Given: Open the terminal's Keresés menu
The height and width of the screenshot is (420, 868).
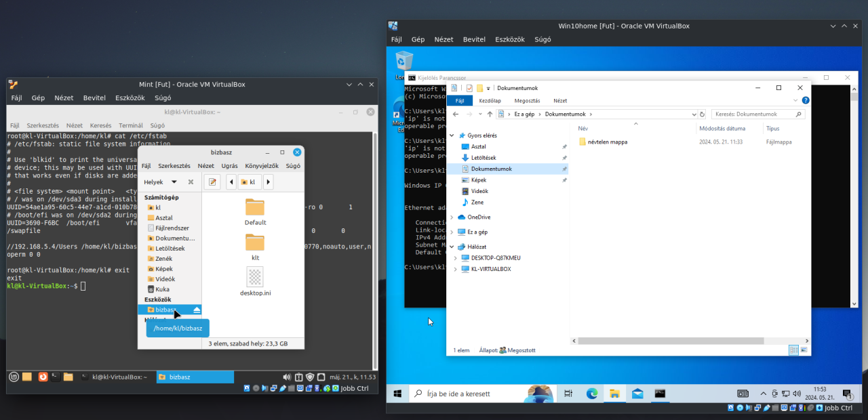Looking at the screenshot, I should [100, 125].
